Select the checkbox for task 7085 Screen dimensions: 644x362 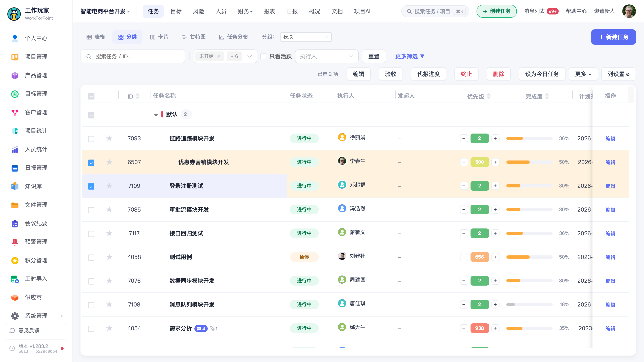tap(91, 210)
